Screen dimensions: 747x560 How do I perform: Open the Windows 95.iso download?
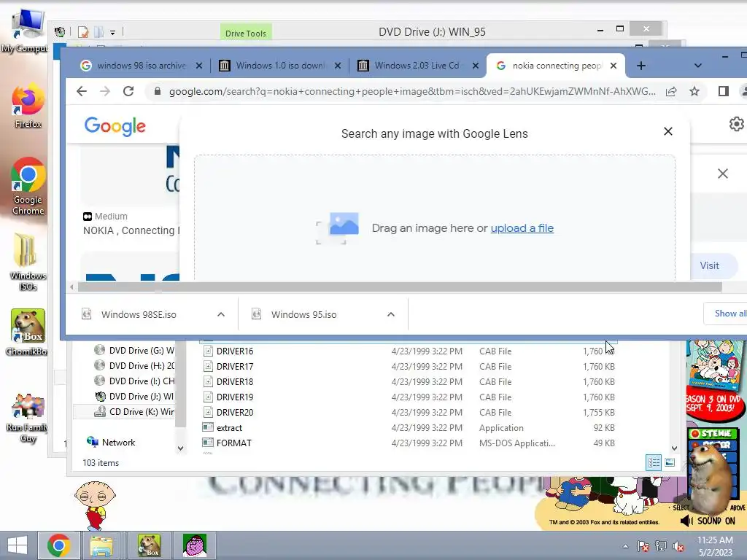(303, 314)
